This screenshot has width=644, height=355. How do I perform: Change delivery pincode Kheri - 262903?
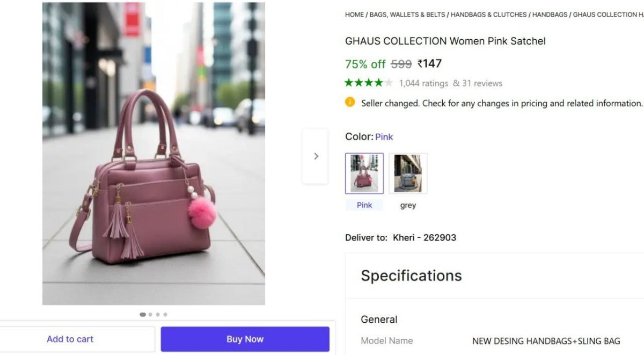[424, 237]
